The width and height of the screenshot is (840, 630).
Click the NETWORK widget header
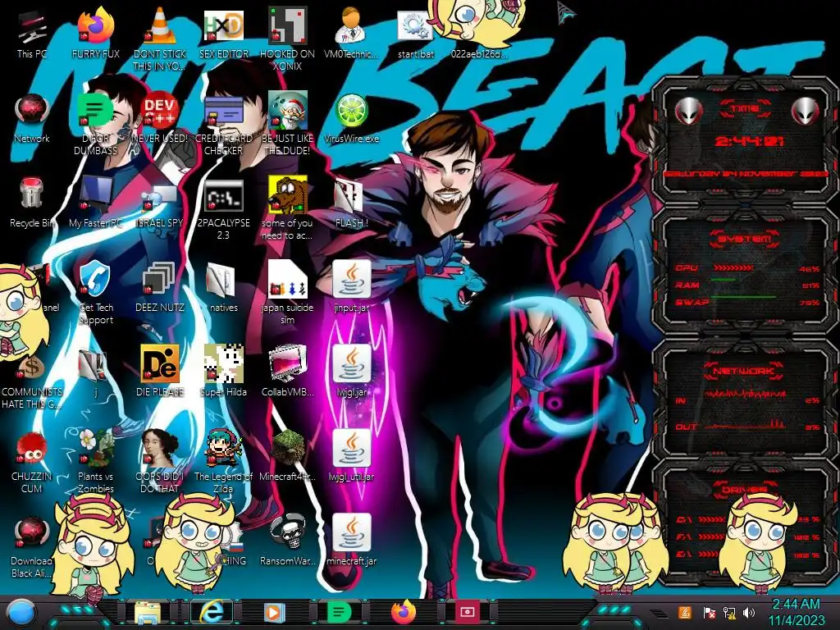[x=743, y=370]
